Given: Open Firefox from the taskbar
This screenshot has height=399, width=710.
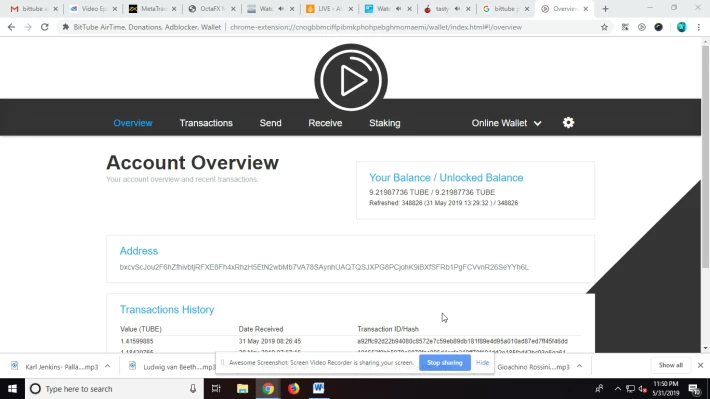Looking at the screenshot, I should pyautogui.click(x=293, y=389).
